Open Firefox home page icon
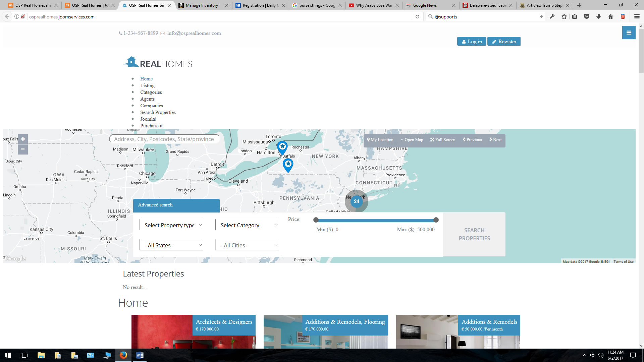 pyautogui.click(x=610, y=16)
